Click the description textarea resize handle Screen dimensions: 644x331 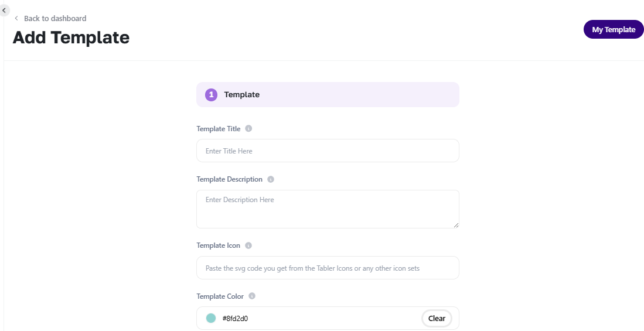456,225
